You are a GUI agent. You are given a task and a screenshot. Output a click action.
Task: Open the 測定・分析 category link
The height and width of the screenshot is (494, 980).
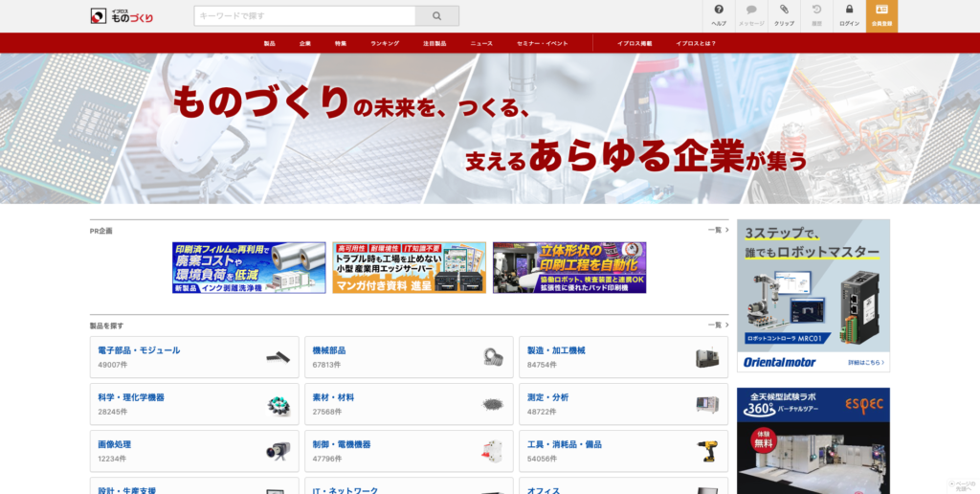[x=547, y=397]
